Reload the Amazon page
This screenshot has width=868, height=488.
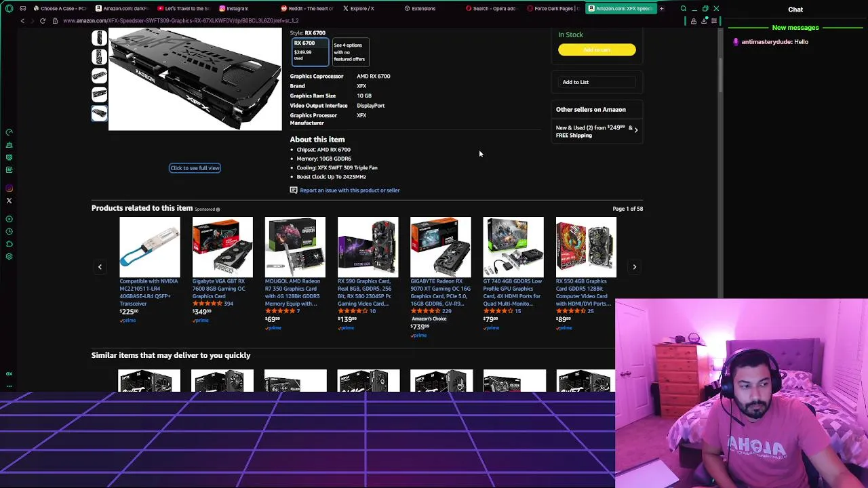pos(42,21)
